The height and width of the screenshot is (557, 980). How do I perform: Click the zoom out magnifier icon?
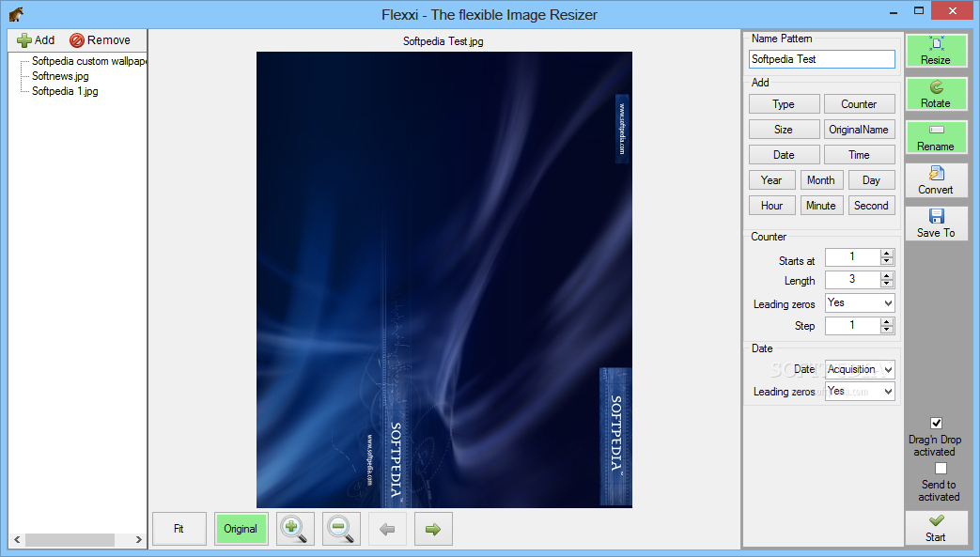(341, 529)
